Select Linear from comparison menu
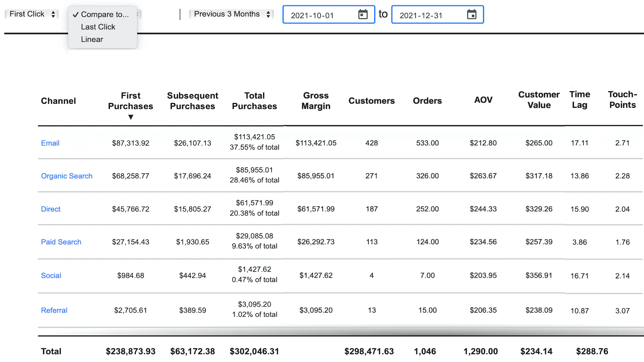 92,39
